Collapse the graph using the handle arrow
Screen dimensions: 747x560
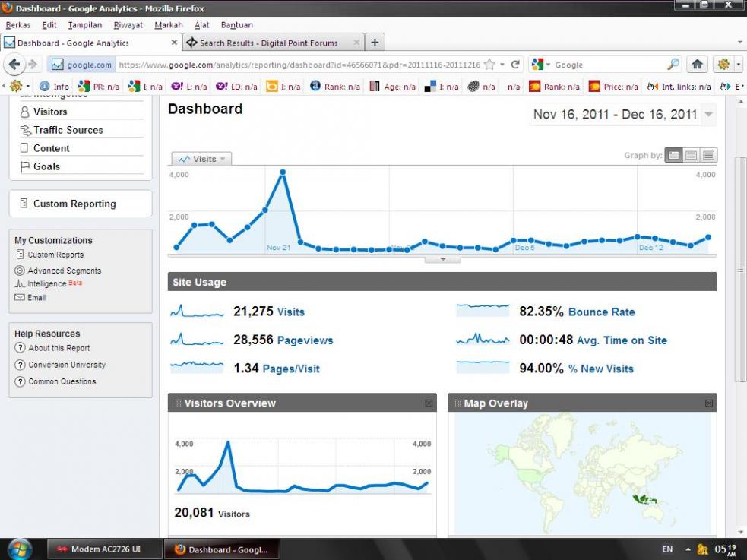click(442, 260)
